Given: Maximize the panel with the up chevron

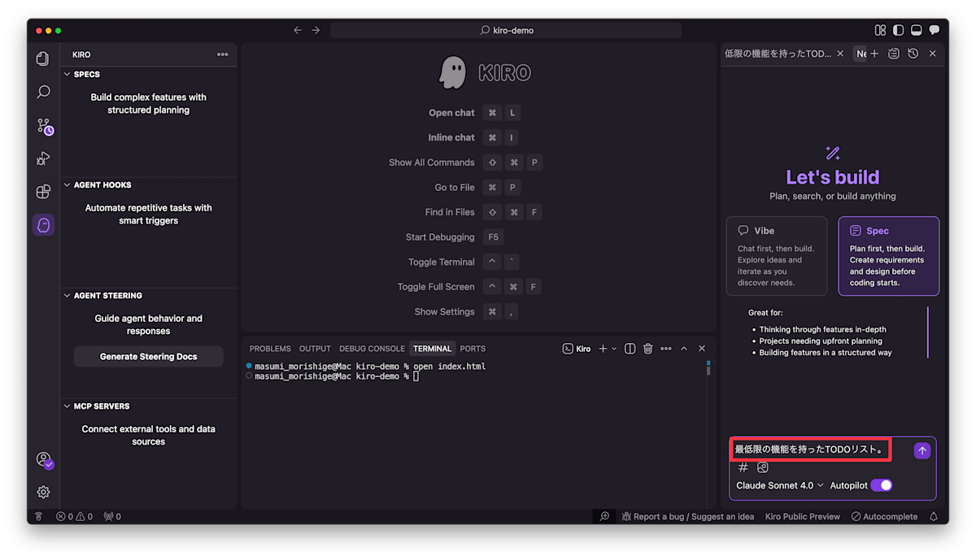Looking at the screenshot, I should pos(684,349).
